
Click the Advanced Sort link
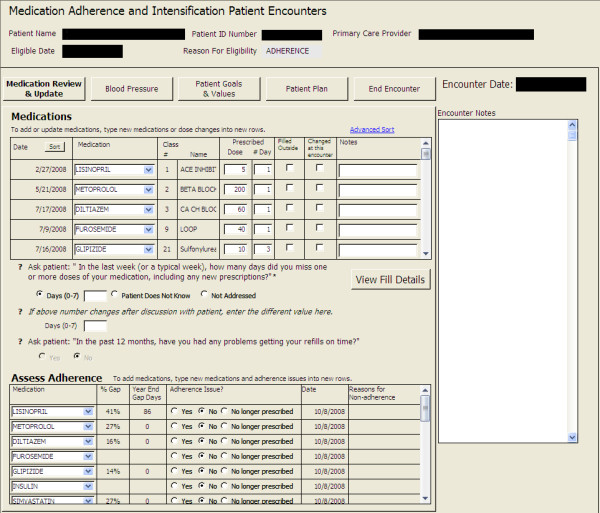pyautogui.click(x=371, y=129)
